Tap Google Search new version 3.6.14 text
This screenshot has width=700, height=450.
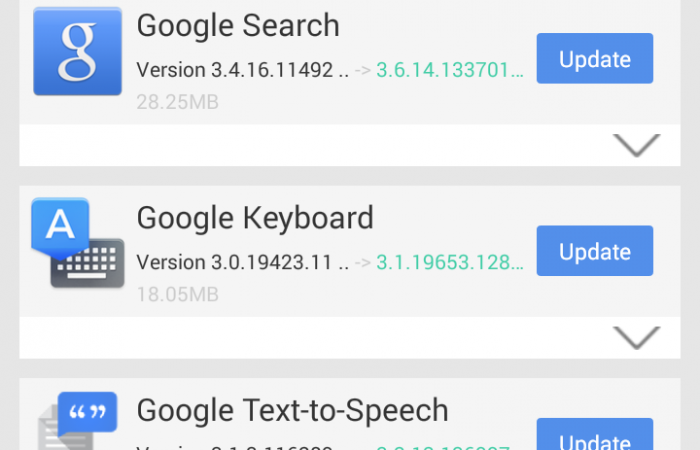click(450, 70)
